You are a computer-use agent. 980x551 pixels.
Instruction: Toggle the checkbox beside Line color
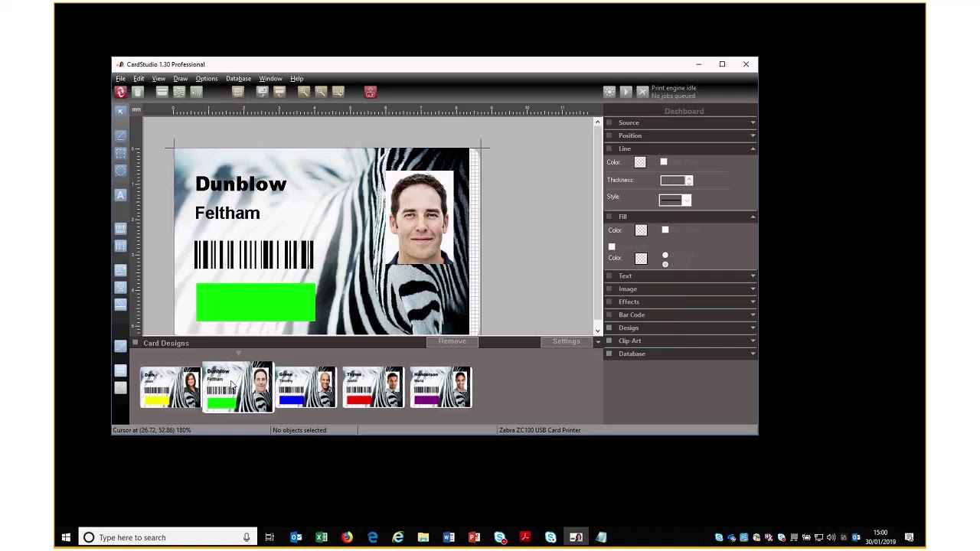point(664,161)
